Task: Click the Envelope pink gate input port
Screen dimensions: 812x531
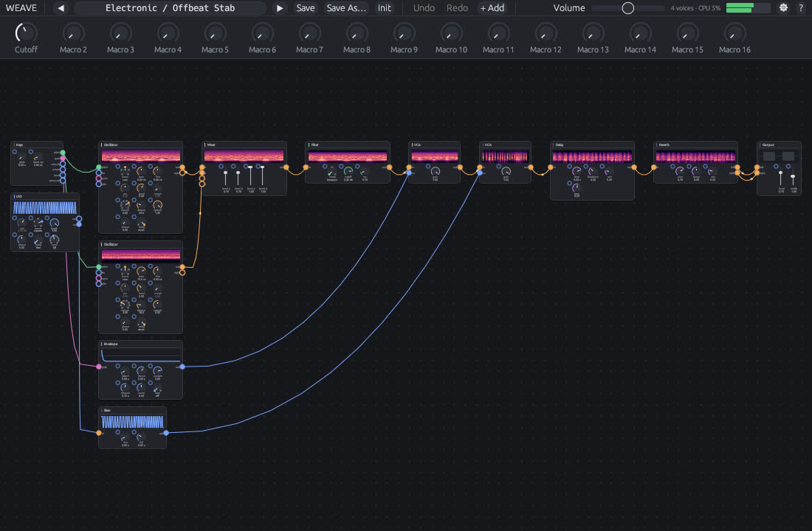Action: pyautogui.click(x=99, y=367)
